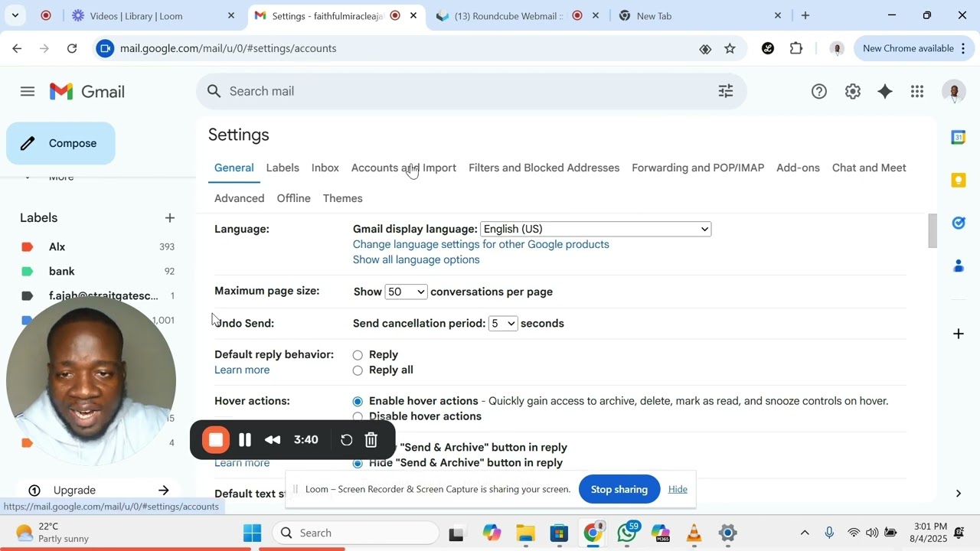Click Learn more under Default reply behavior

click(242, 370)
